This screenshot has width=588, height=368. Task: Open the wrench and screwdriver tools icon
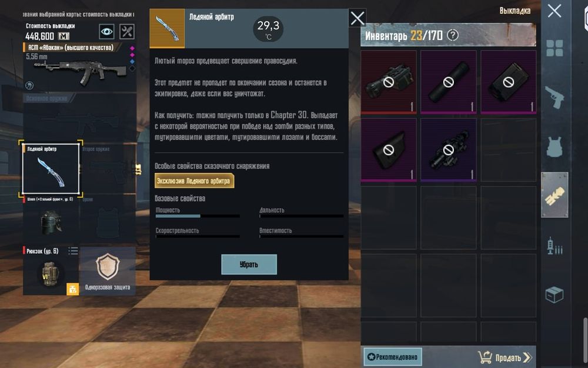click(x=127, y=32)
